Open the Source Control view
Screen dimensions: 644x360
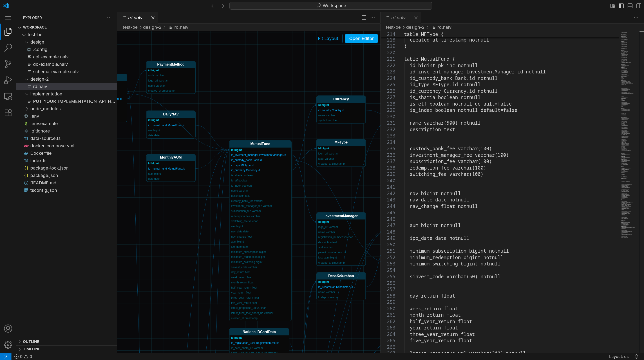(x=8, y=64)
